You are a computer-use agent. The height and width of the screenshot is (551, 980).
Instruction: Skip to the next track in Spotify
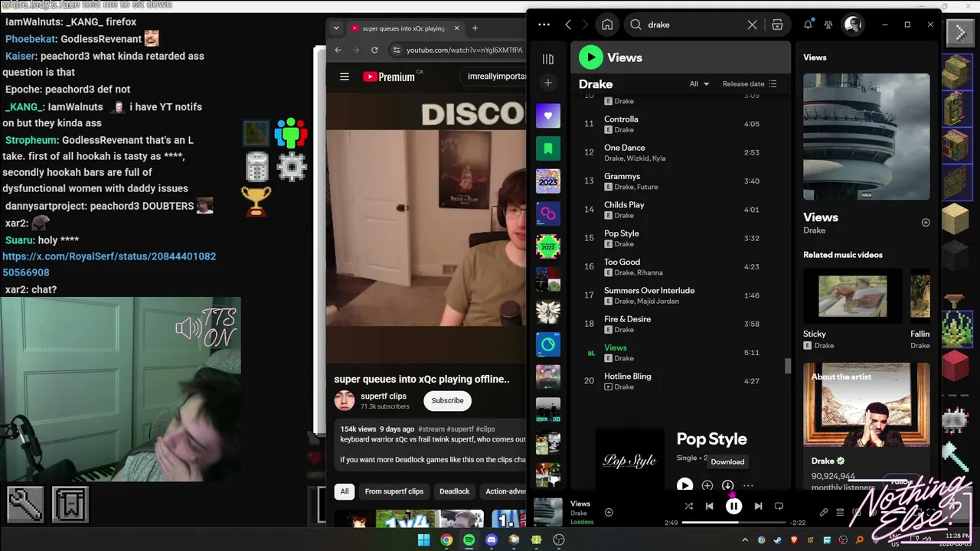click(x=758, y=506)
